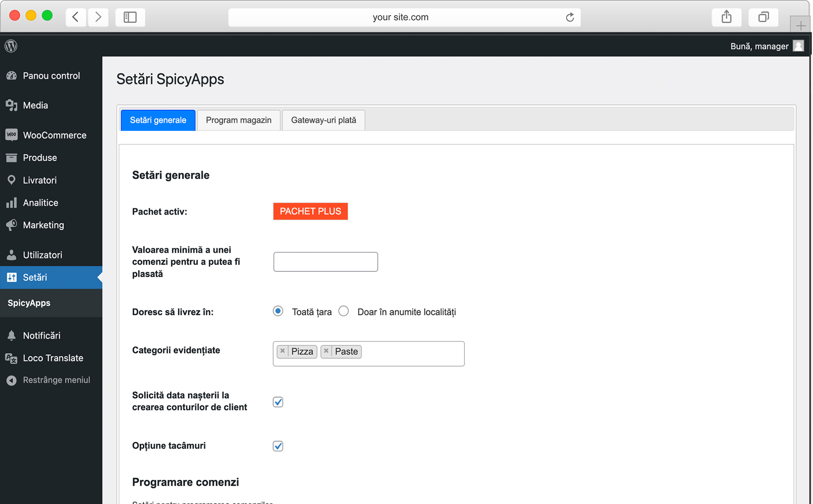Remove the Paste category tag
813x504 pixels.
[326, 351]
